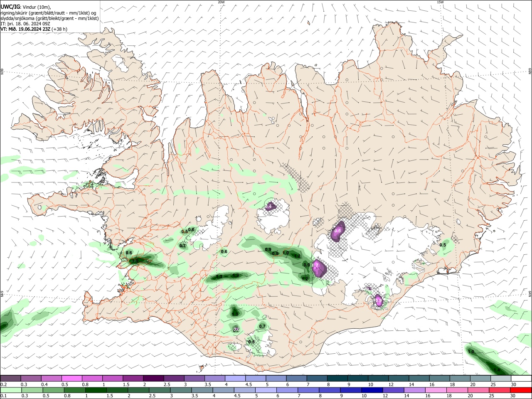Click the 0.1 legend scale value
Screen dimensions: 532x399
(x=3, y=396)
